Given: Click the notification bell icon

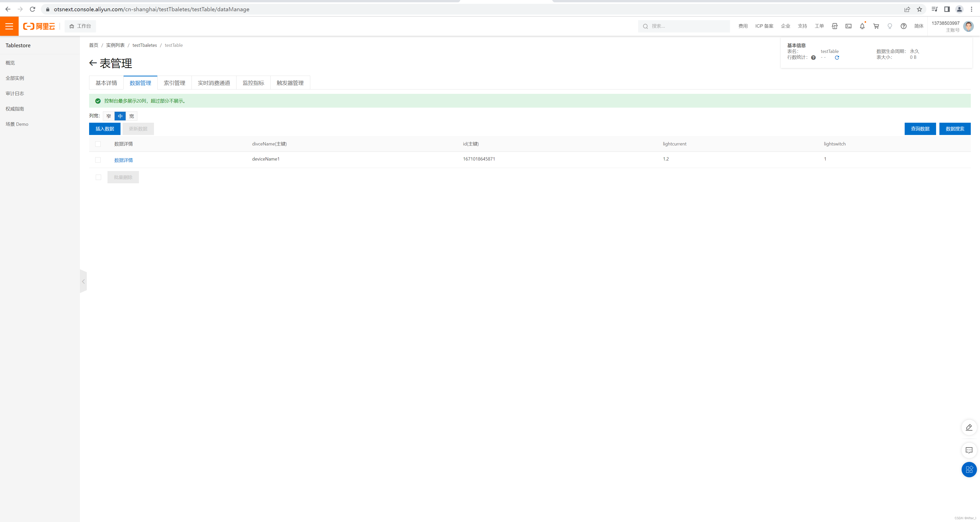Looking at the screenshot, I should [862, 26].
